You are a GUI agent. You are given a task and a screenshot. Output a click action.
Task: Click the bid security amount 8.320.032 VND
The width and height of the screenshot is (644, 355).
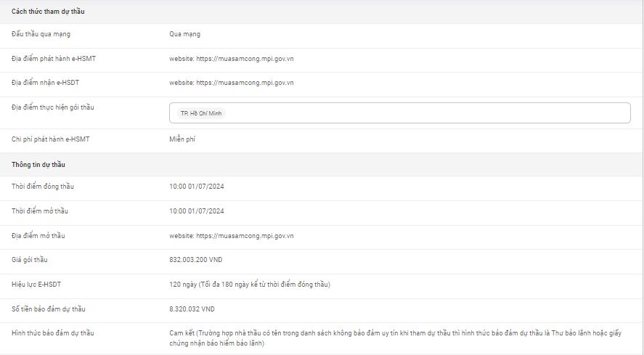192,309
